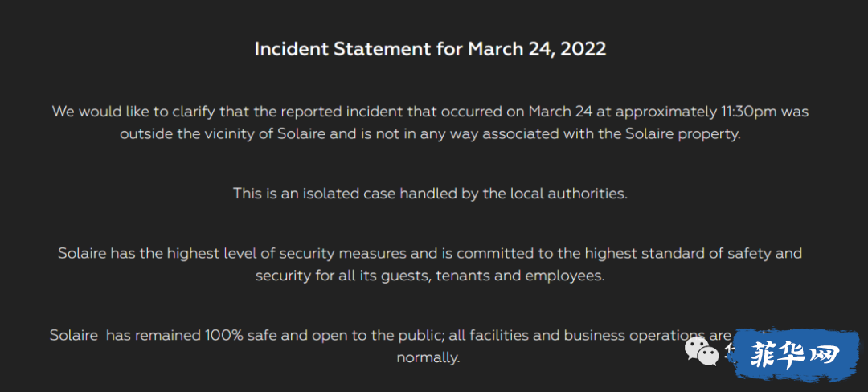Viewport: 868px width, 392px height.
Task: Click line 'Solaire has remained 100% safe'
Action: (392, 336)
